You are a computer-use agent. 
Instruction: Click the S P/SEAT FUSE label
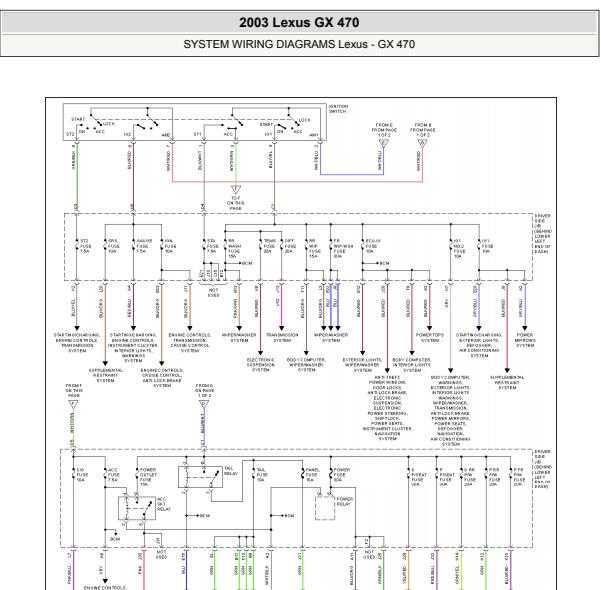[x=419, y=477]
